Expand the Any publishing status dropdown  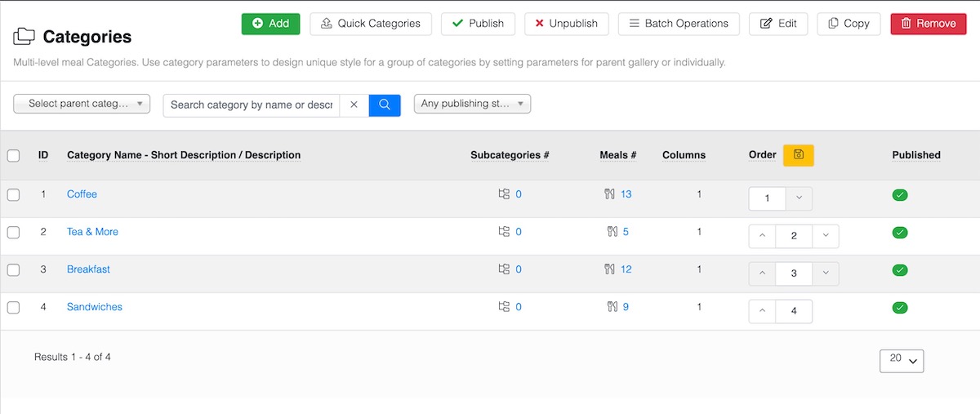tap(472, 104)
